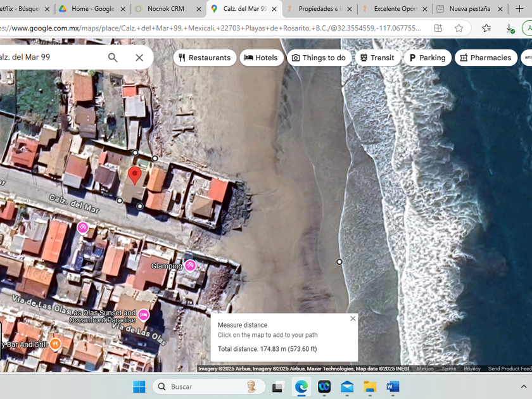Click pink campground marker near Calz. del Mar
The height and width of the screenshot is (399, 532).
click(82, 227)
